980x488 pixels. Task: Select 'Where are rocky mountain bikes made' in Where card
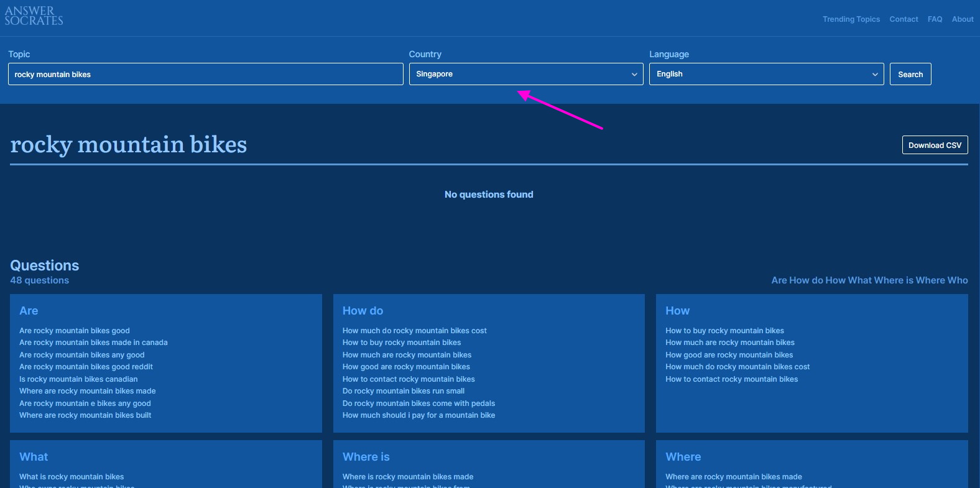coord(734,477)
